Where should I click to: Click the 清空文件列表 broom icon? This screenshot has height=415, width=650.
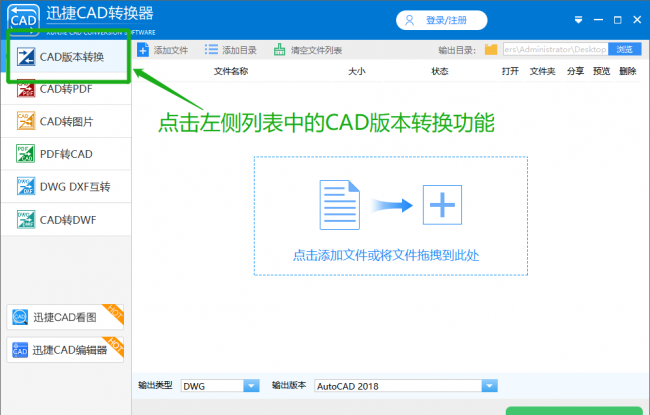[279, 50]
